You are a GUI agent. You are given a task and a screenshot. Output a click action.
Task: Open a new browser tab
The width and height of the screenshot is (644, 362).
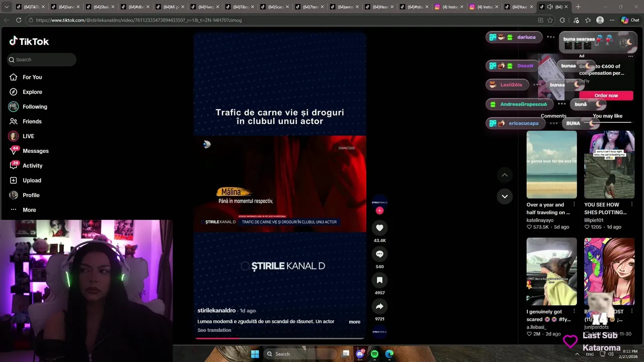click(578, 7)
